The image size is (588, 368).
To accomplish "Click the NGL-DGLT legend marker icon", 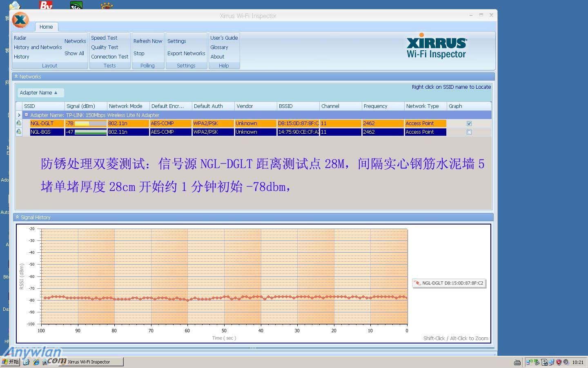I will pyautogui.click(x=417, y=283).
